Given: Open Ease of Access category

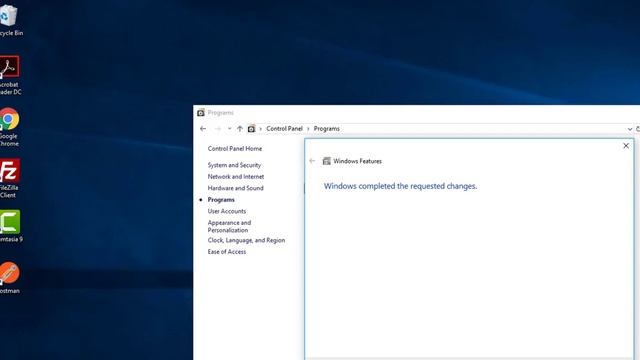Looking at the screenshot, I should (x=227, y=251).
